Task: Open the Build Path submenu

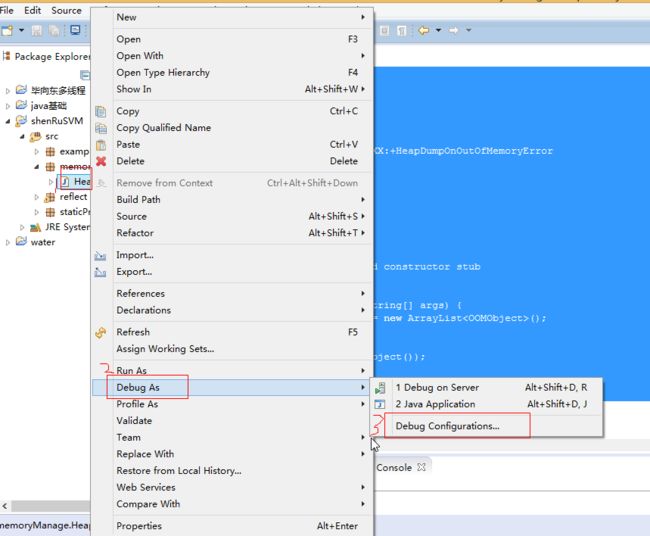Action: click(233, 200)
